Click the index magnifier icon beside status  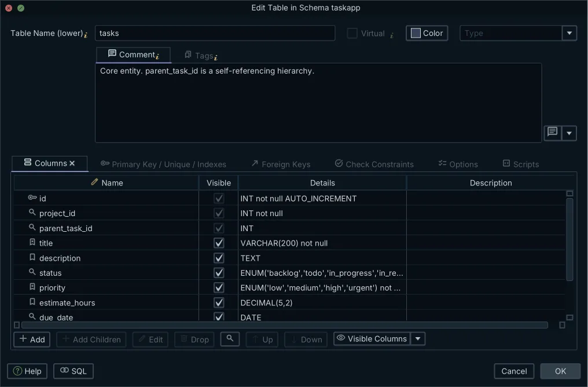(32, 272)
